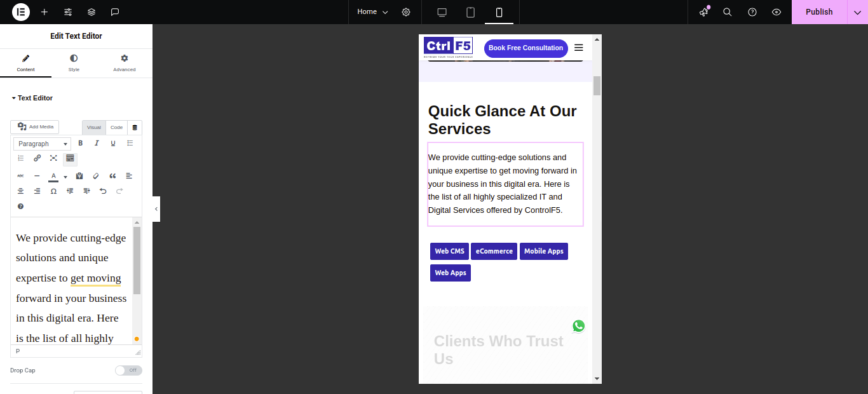Viewport: 868px width, 394px height.
Task: Expand Publish save options arrow
Action: pyautogui.click(x=857, y=12)
